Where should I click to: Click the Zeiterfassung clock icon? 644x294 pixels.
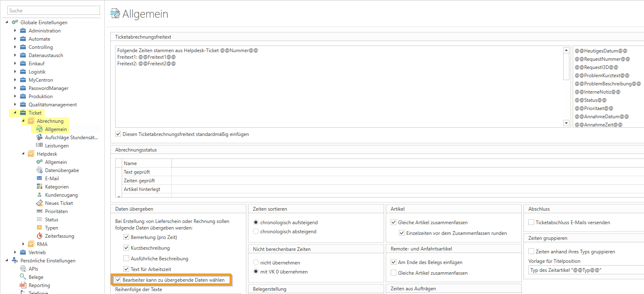[39, 236]
